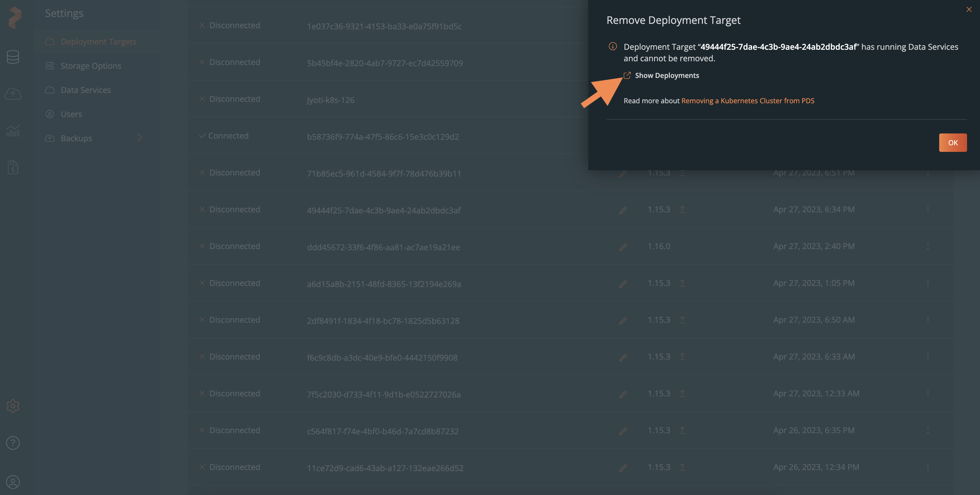
Task: Click upgrade arrow for target 49444f25
Action: coord(683,209)
